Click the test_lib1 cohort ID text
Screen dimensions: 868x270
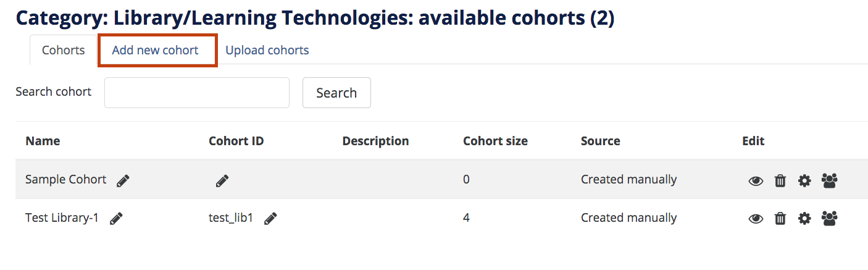pos(232,218)
